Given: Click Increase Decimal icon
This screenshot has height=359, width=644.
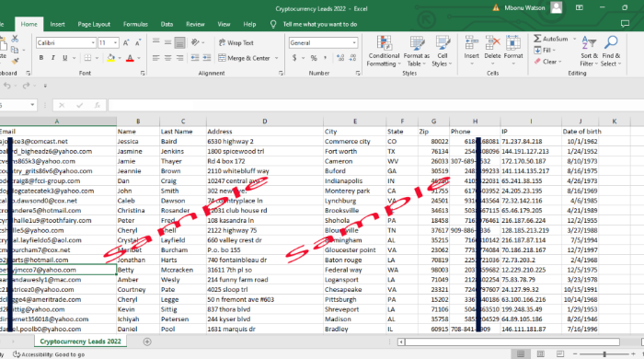Looking at the screenshot, I should [x=340, y=58].
